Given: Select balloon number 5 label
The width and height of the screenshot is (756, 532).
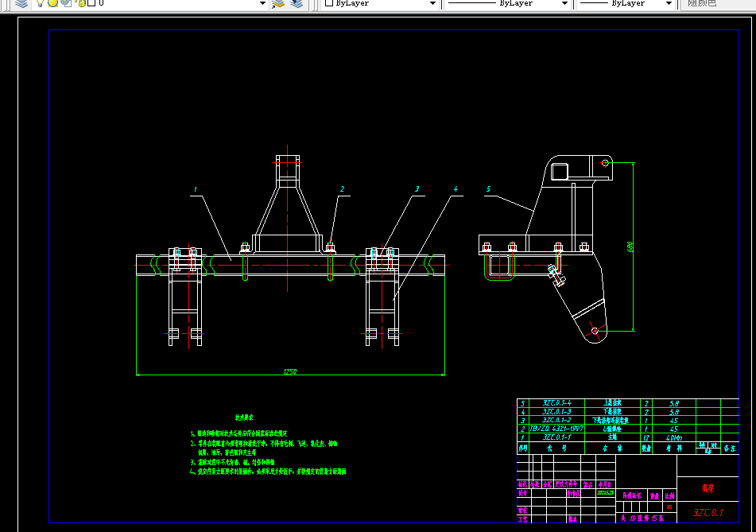Looking at the screenshot, I should pos(488,189).
